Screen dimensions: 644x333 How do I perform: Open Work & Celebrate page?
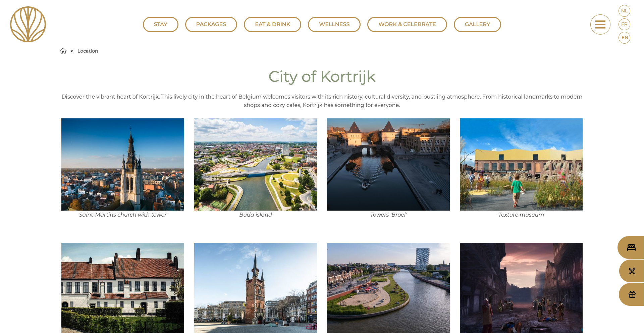407,24
